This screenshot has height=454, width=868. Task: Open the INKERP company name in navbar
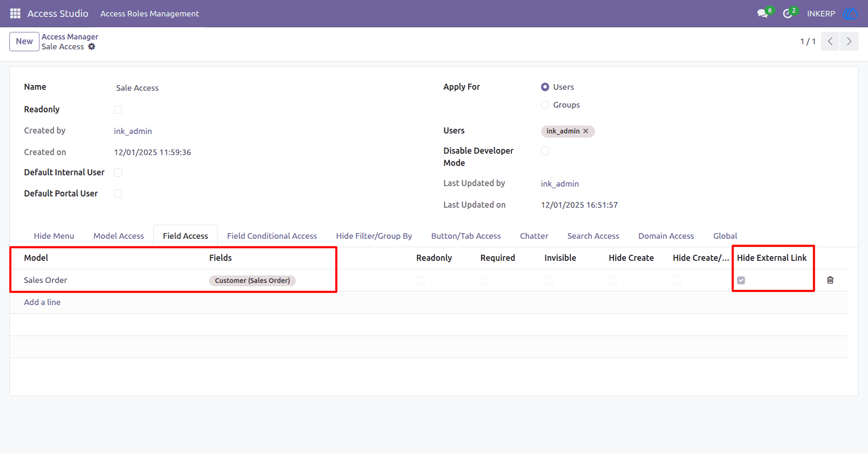pyautogui.click(x=821, y=14)
